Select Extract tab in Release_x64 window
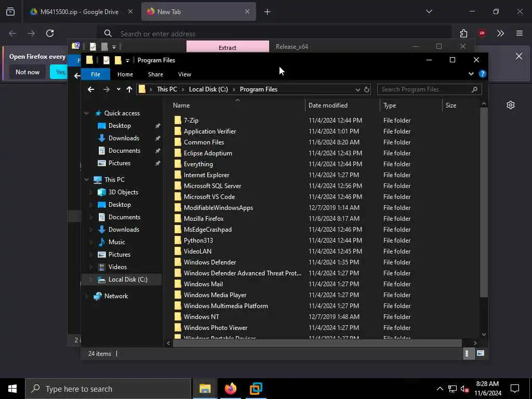The height and width of the screenshot is (399, 532). point(228,47)
